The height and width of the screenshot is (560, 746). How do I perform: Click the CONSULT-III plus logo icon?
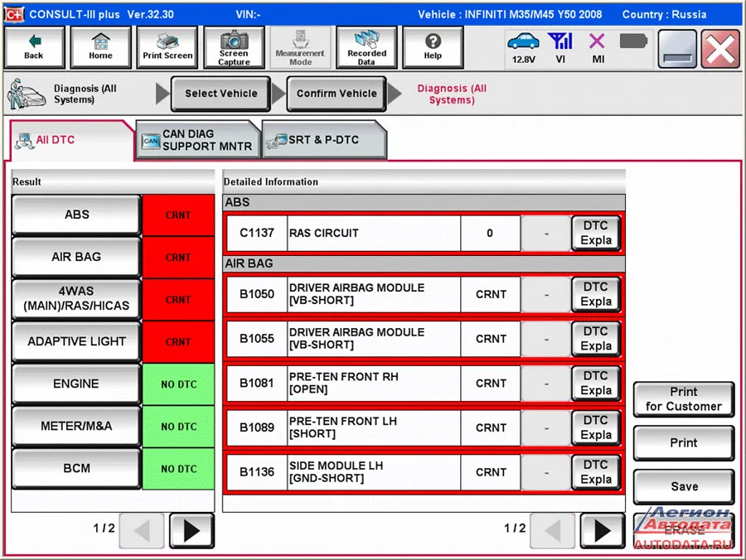[14, 14]
